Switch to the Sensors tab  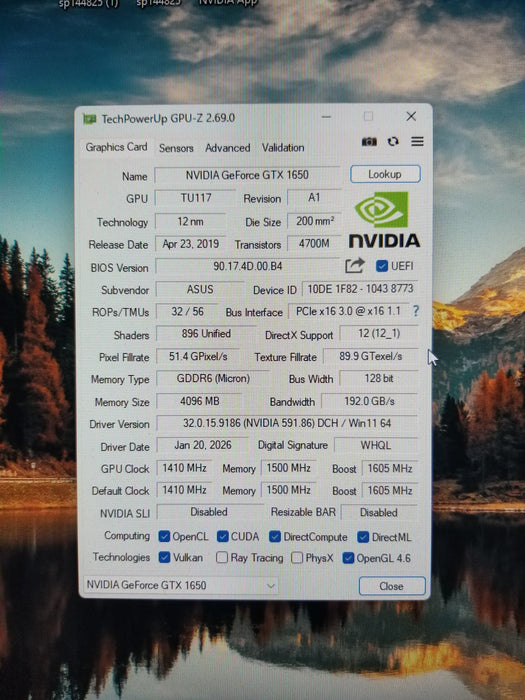pyautogui.click(x=176, y=148)
